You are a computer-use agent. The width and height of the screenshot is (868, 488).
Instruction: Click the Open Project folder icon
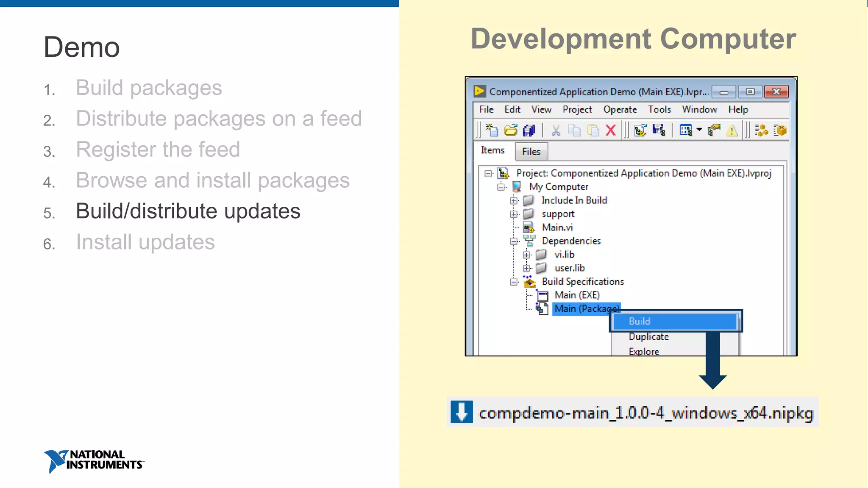pyautogui.click(x=511, y=130)
